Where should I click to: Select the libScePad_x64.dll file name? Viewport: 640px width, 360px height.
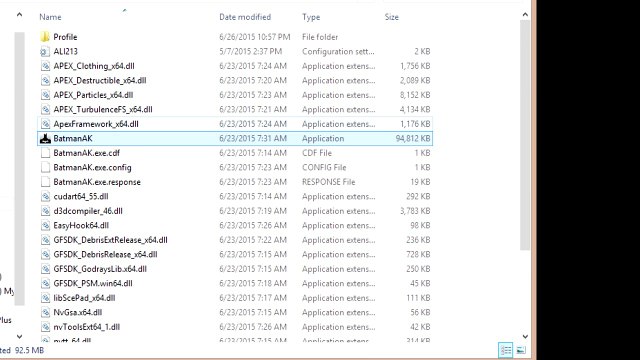coord(84,298)
